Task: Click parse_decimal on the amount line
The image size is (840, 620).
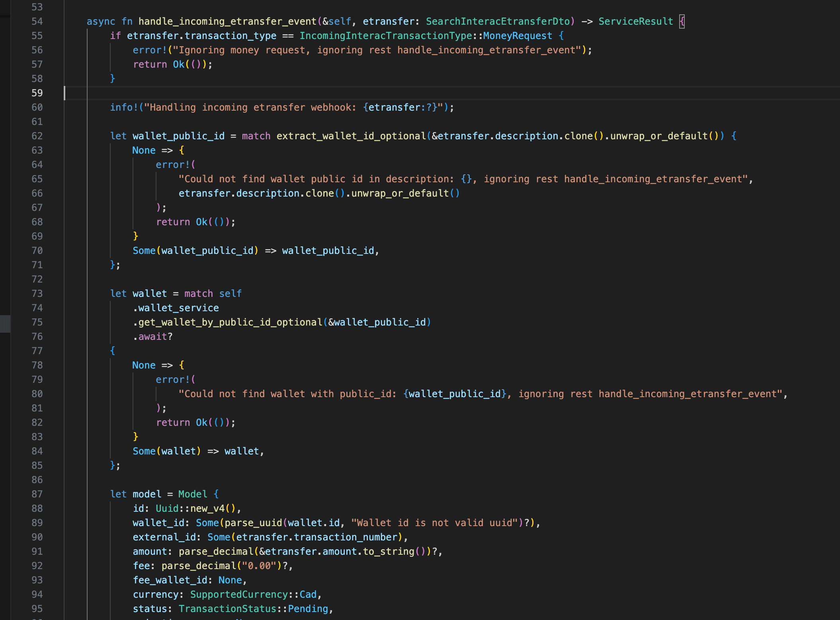Action: pyautogui.click(x=216, y=552)
